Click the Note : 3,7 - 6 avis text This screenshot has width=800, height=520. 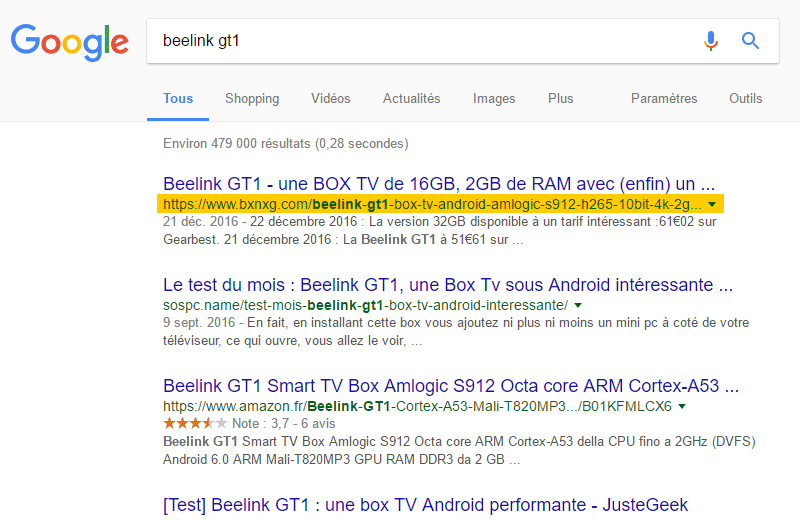284,424
